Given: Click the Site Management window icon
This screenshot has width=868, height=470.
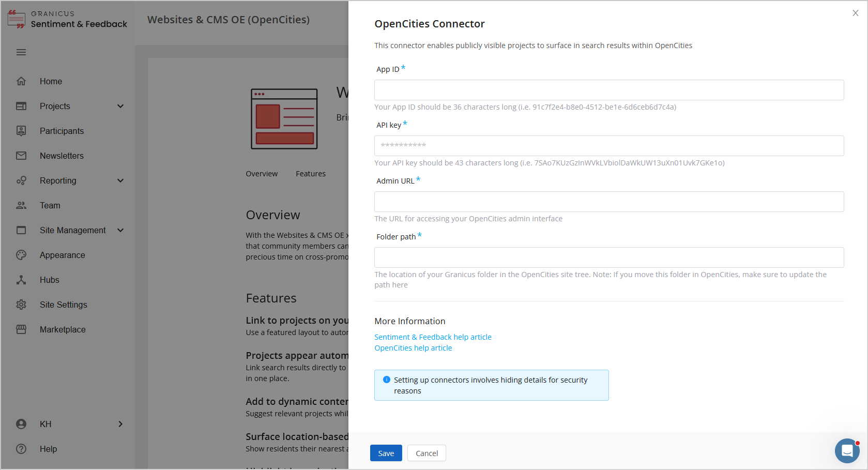Looking at the screenshot, I should (21, 230).
